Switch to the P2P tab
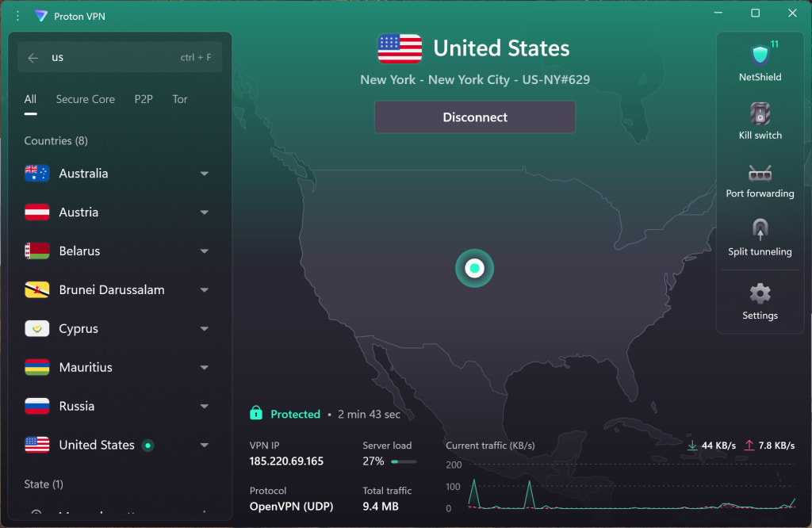The width and height of the screenshot is (812, 528). point(144,99)
